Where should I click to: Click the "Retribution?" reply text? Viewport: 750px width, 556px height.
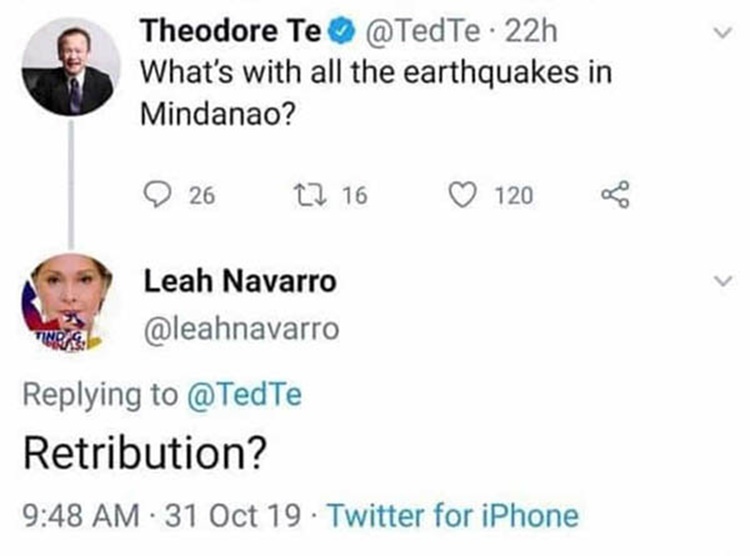pos(143,455)
